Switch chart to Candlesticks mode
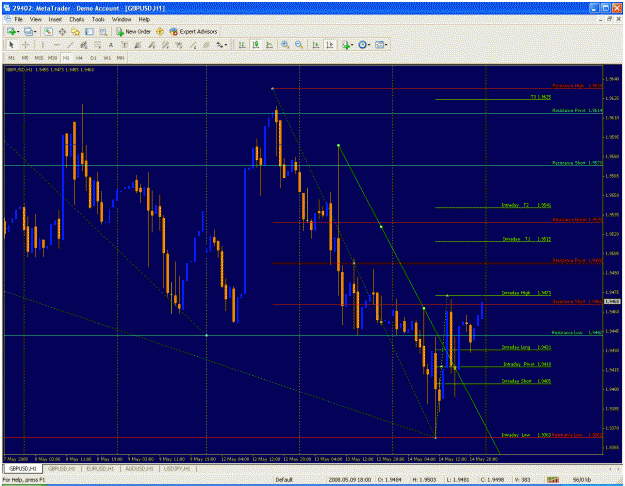 [256, 45]
